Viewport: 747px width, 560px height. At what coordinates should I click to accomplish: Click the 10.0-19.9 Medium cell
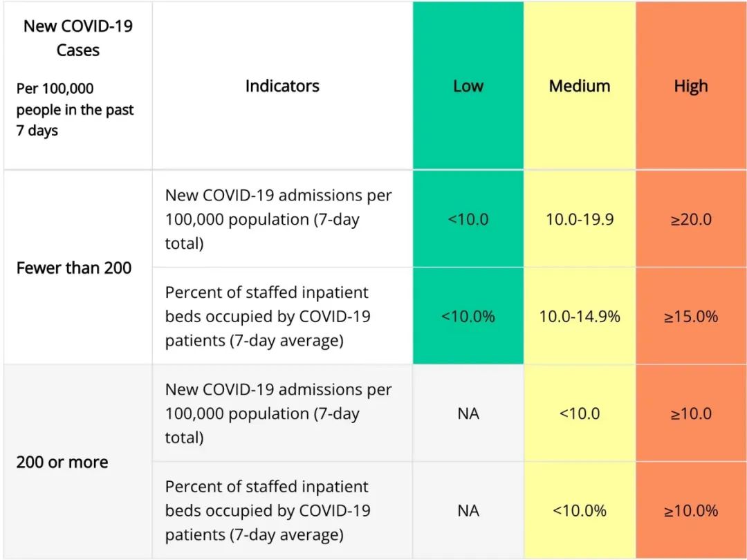click(580, 219)
